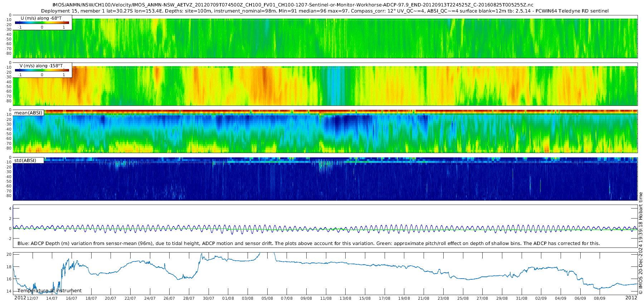
Task: Click the "Temperature at instrument" label
Action: [49, 291]
